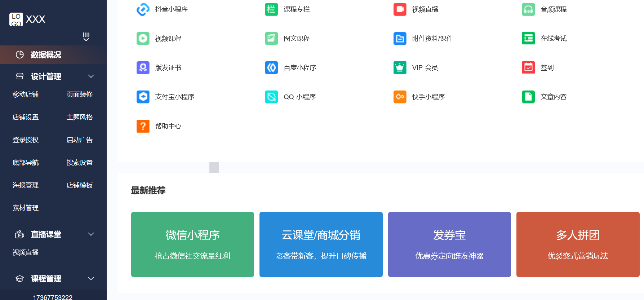Open the 支付宝小程序 icon
Viewport: 644px width, 300px height.
pos(143,97)
